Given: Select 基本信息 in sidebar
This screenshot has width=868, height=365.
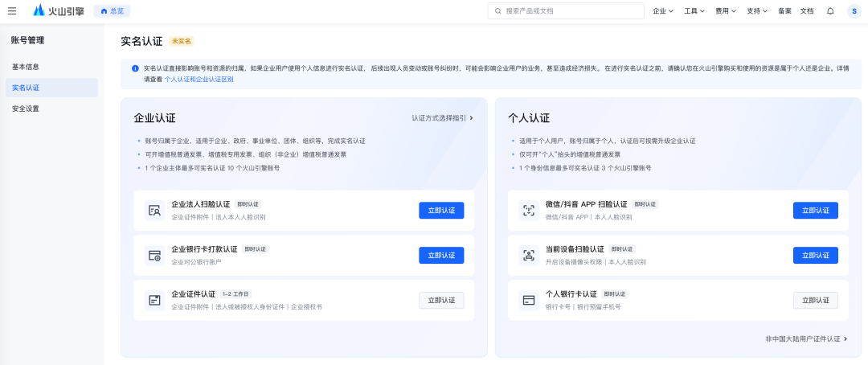Looking at the screenshot, I should click(51, 67).
